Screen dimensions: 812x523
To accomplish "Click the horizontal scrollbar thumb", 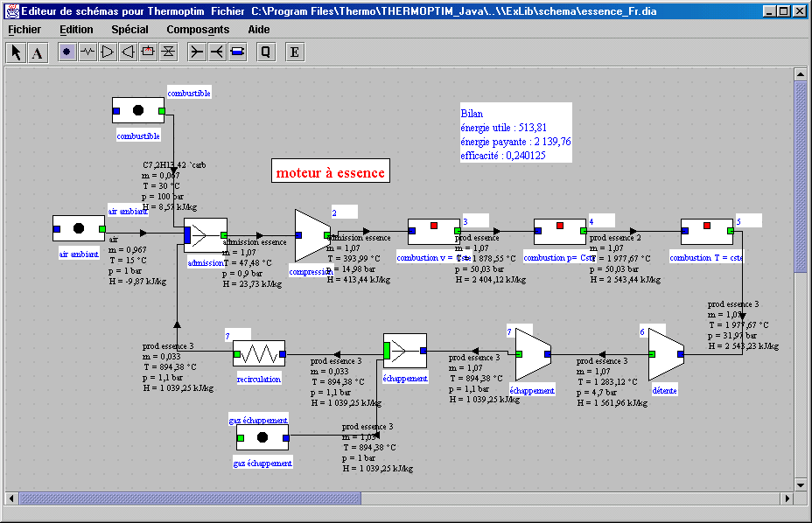I will click(x=190, y=499).
